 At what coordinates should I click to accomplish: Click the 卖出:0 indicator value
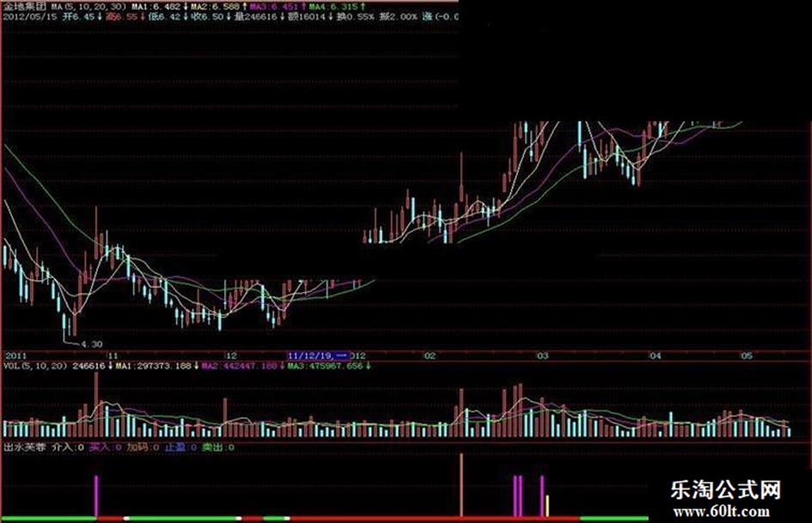[218, 447]
